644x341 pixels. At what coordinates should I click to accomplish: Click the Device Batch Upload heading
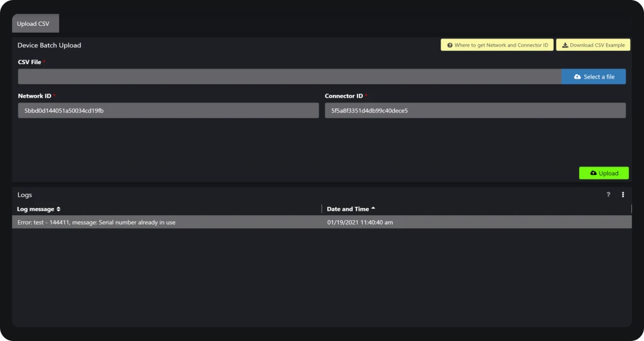(49, 45)
